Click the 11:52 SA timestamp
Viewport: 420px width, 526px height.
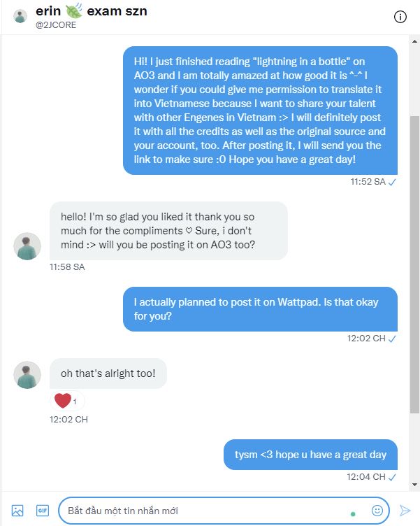click(x=368, y=182)
